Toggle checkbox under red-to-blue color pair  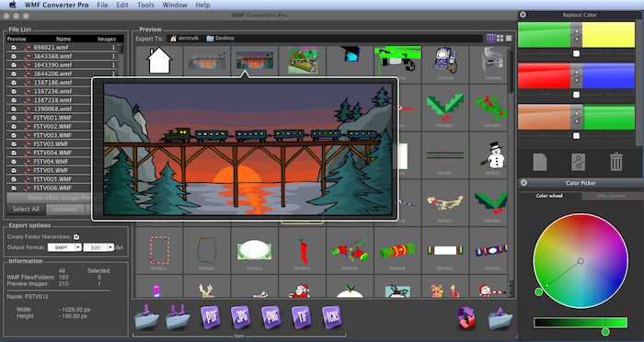[x=576, y=95]
